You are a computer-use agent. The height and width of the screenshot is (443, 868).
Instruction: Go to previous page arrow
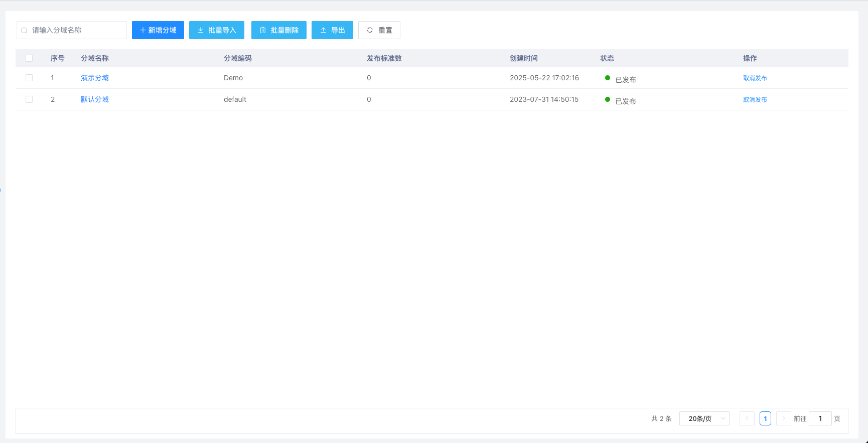click(747, 418)
